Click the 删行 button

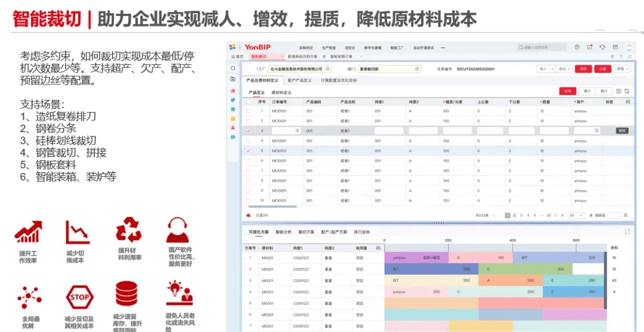pos(603,91)
